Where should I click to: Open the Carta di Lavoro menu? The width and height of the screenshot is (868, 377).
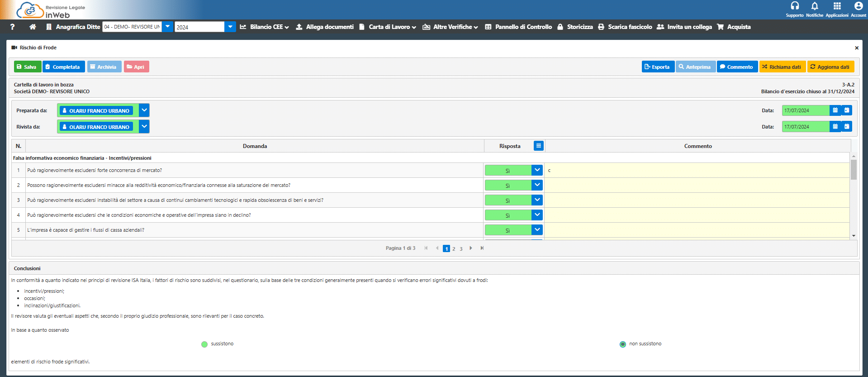(x=388, y=27)
